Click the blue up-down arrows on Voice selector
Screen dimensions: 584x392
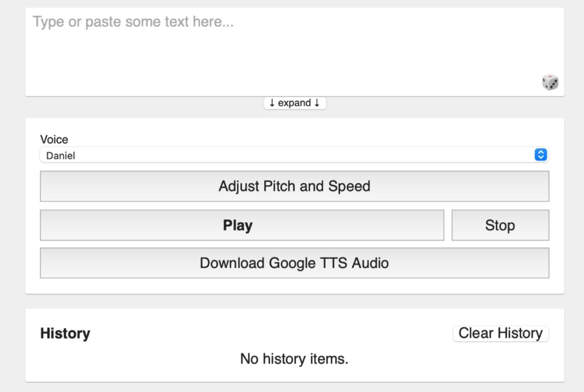point(541,155)
